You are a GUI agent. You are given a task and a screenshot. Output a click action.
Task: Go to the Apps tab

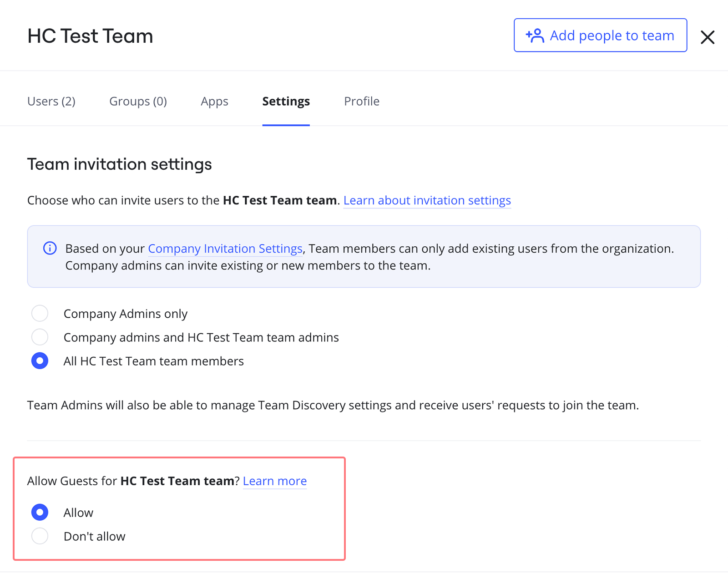tap(214, 101)
